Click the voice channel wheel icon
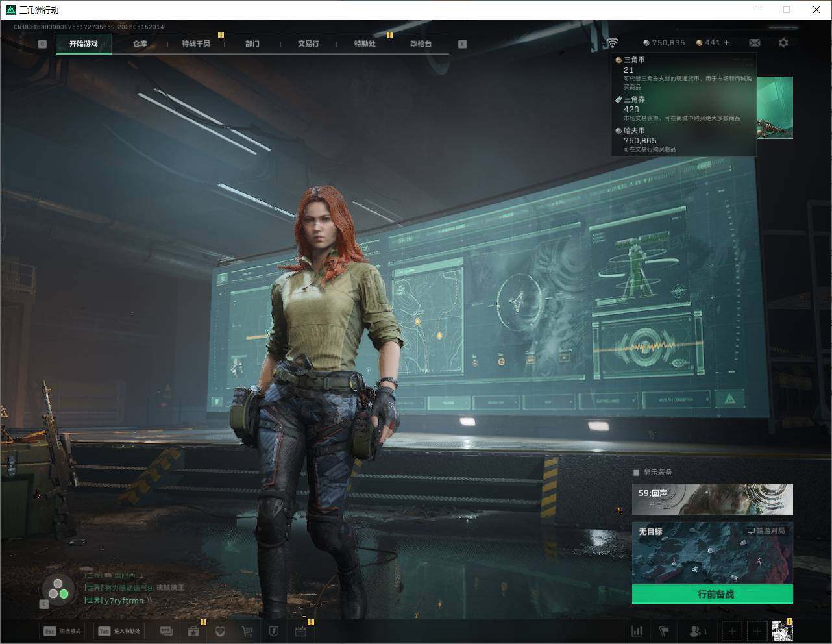The width and height of the screenshot is (832, 644). pos(58,589)
